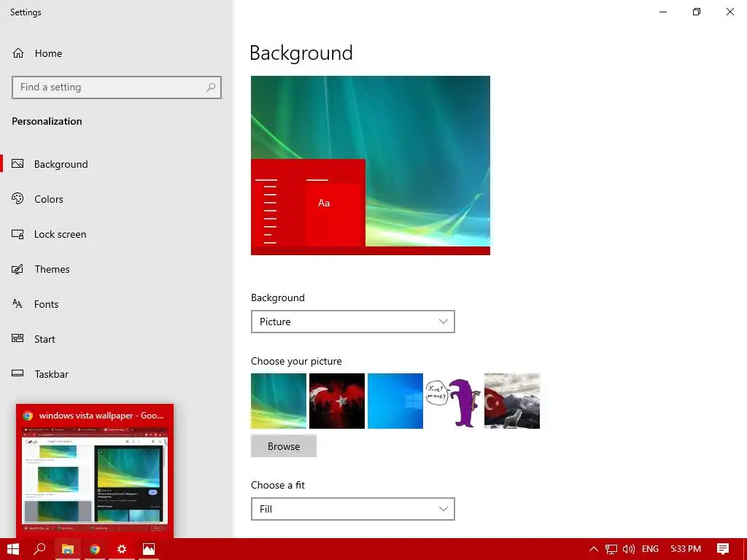Open Taskbar personalization settings

point(52,374)
